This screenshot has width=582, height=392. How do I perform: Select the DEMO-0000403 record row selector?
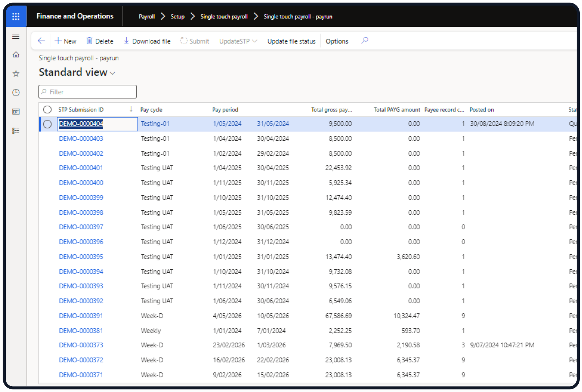47,139
